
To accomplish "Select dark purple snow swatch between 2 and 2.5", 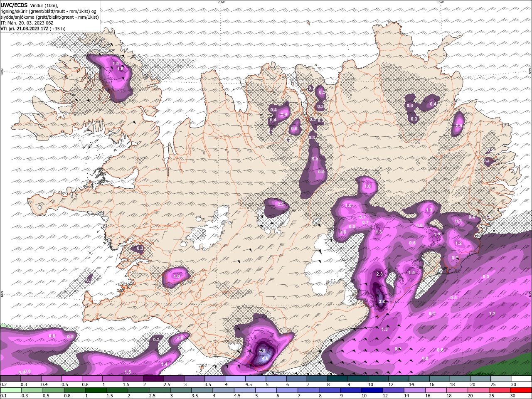I will (153, 379).
